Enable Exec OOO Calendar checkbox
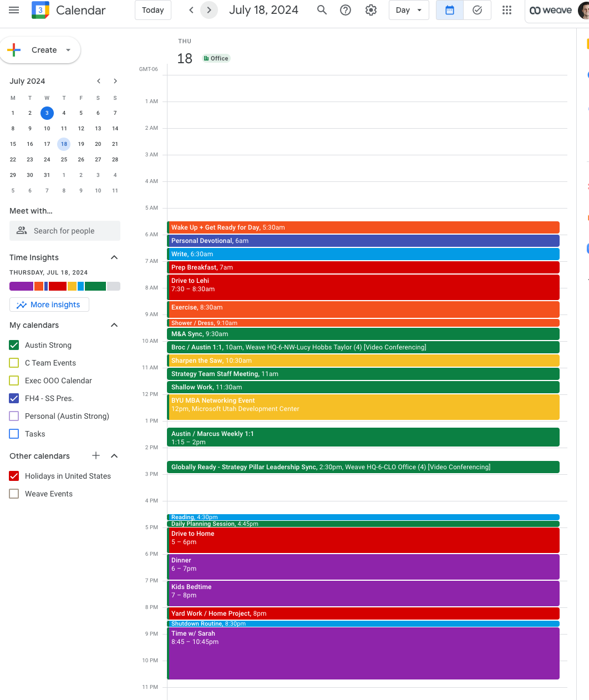This screenshot has width=589, height=700. 14,381
